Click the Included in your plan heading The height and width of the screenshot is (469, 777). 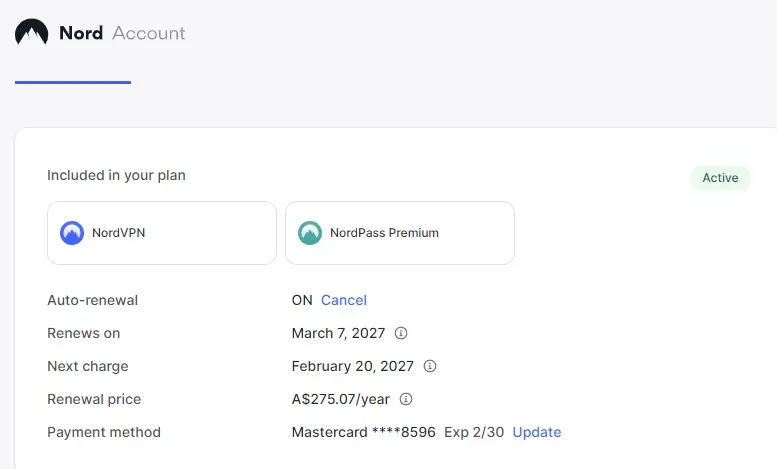coord(116,176)
